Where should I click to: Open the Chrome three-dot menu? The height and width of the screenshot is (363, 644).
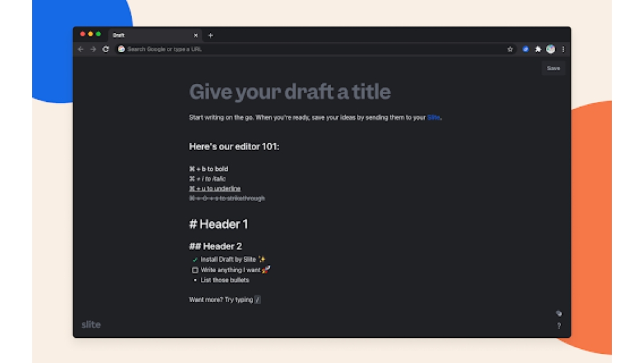(x=563, y=49)
